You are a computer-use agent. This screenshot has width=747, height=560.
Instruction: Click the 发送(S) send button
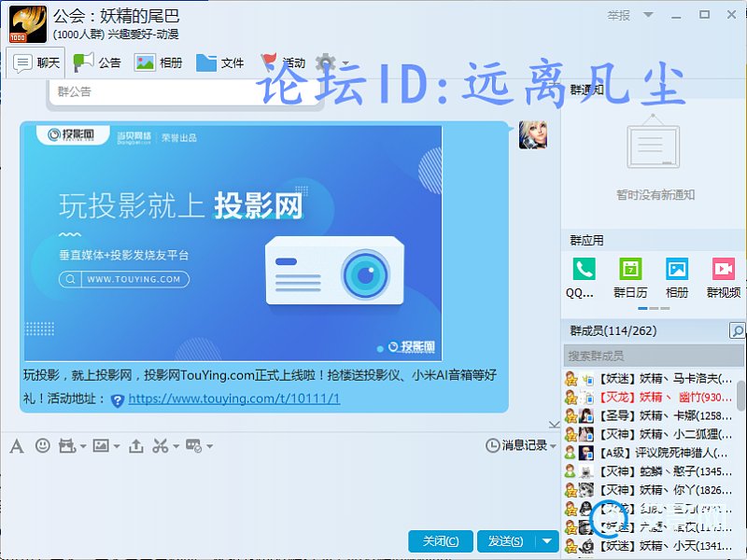(x=505, y=541)
